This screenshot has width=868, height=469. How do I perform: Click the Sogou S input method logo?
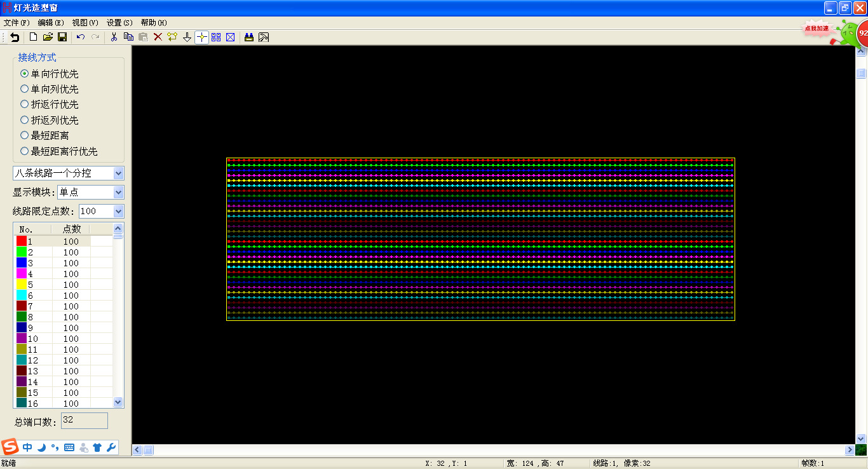[10, 447]
